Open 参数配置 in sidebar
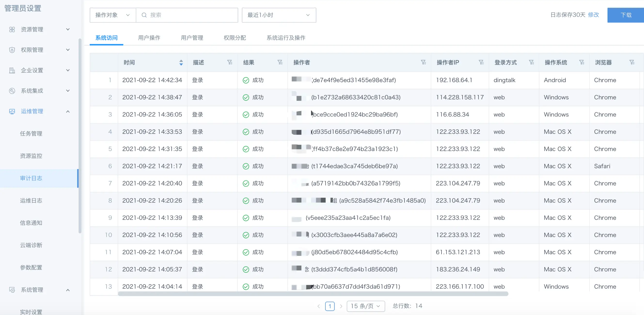This screenshot has height=315, width=644. [x=31, y=268]
